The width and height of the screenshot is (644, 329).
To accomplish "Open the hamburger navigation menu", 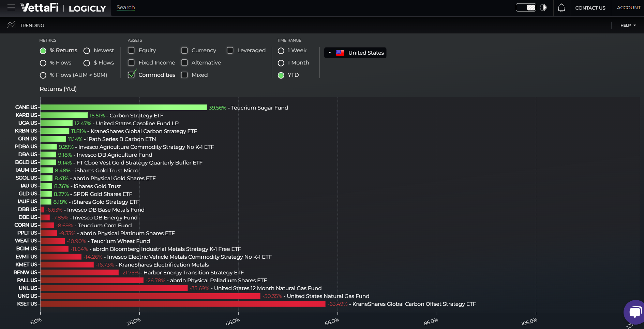I will 11,8.
